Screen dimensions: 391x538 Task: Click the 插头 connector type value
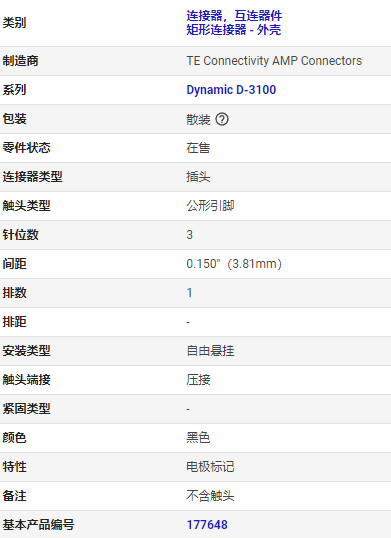(198, 177)
